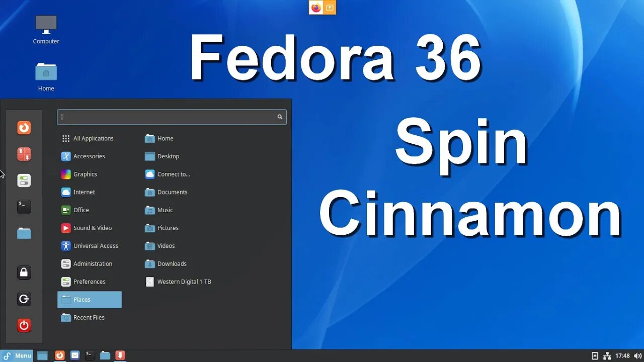Open the wired network tray icon
The image size is (644, 362).
tap(607, 355)
